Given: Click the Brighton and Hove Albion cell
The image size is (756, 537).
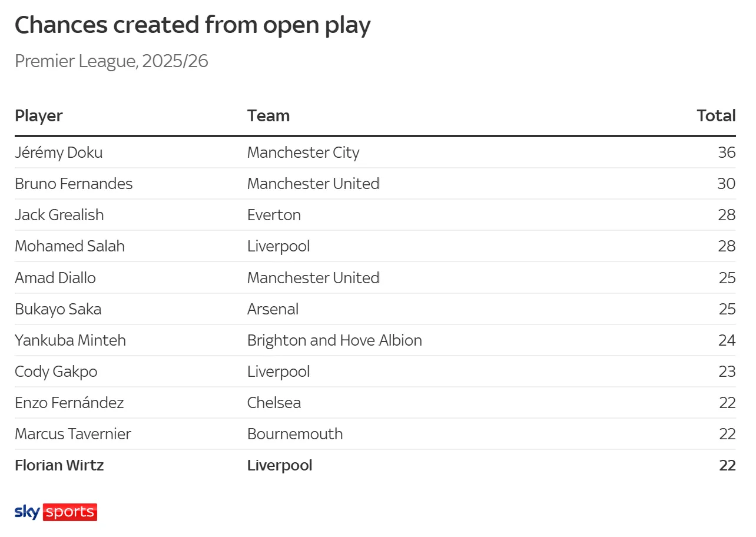Looking at the screenshot, I should [x=334, y=340].
